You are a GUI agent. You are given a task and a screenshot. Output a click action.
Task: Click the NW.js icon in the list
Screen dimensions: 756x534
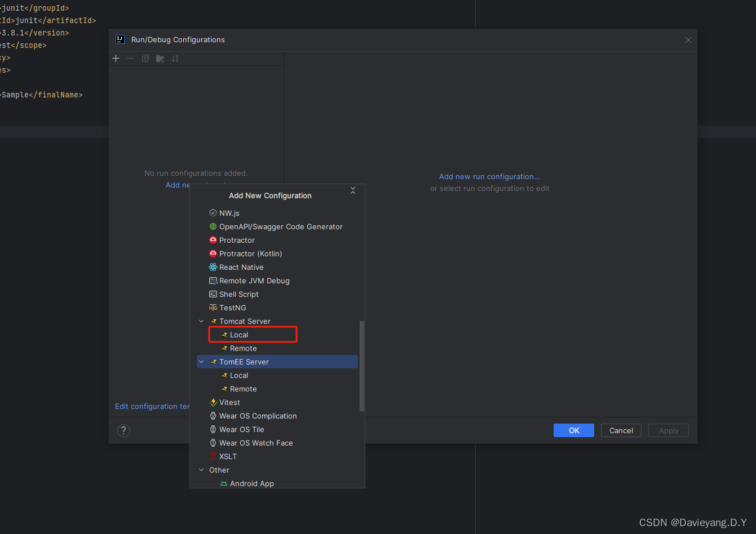click(x=213, y=213)
